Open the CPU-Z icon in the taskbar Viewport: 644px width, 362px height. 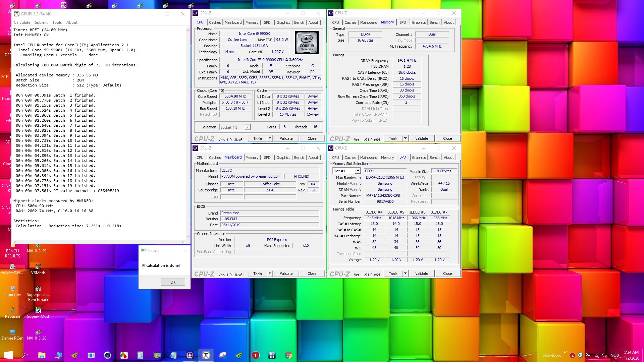click(190, 355)
